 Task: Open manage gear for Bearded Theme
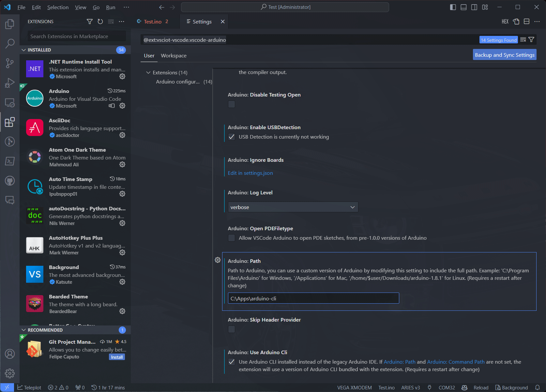click(x=122, y=311)
